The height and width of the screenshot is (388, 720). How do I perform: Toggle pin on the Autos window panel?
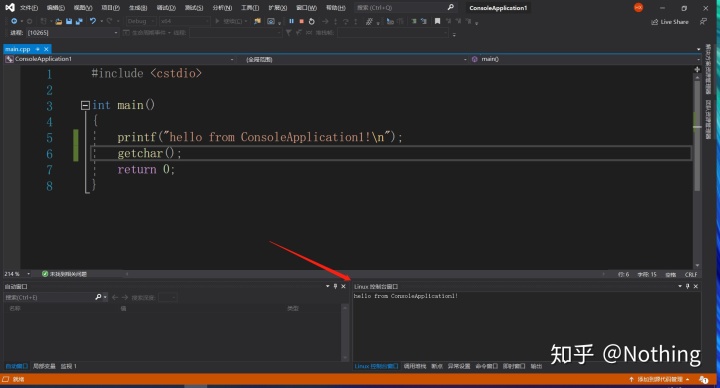[335, 286]
